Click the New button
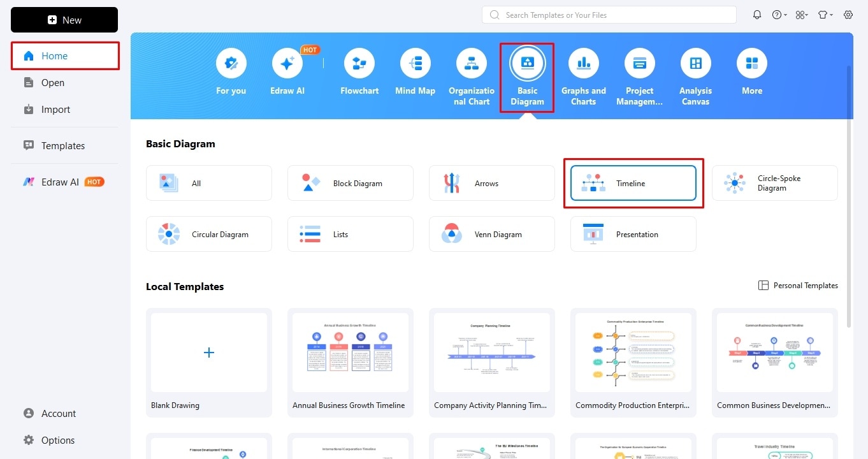 click(x=64, y=20)
